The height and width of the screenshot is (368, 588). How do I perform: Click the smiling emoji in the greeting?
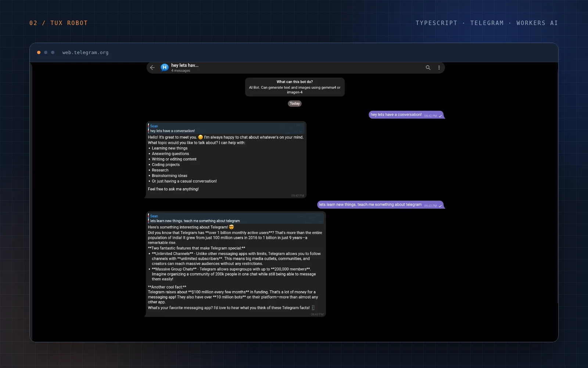click(200, 137)
